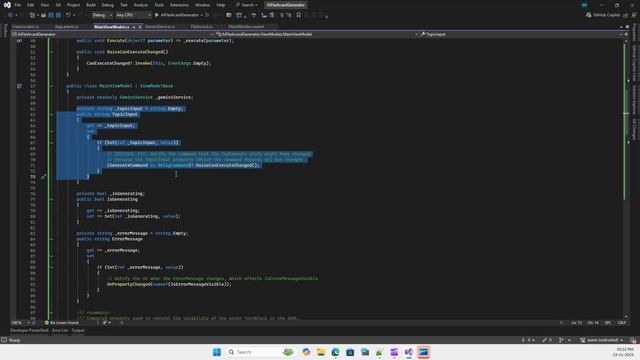Click the Start Debugging green play button
The width and height of the screenshot is (640, 360).
[x=157, y=15]
